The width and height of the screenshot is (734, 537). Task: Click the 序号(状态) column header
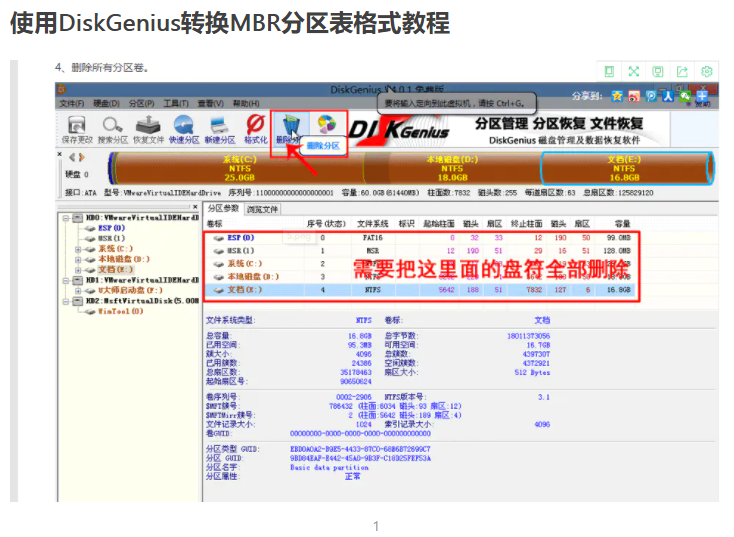(x=326, y=224)
